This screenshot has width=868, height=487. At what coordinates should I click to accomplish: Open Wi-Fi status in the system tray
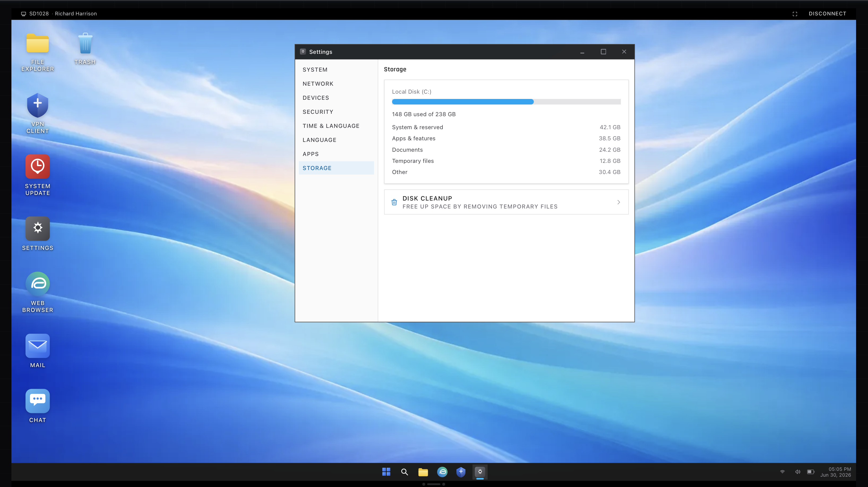tap(782, 472)
